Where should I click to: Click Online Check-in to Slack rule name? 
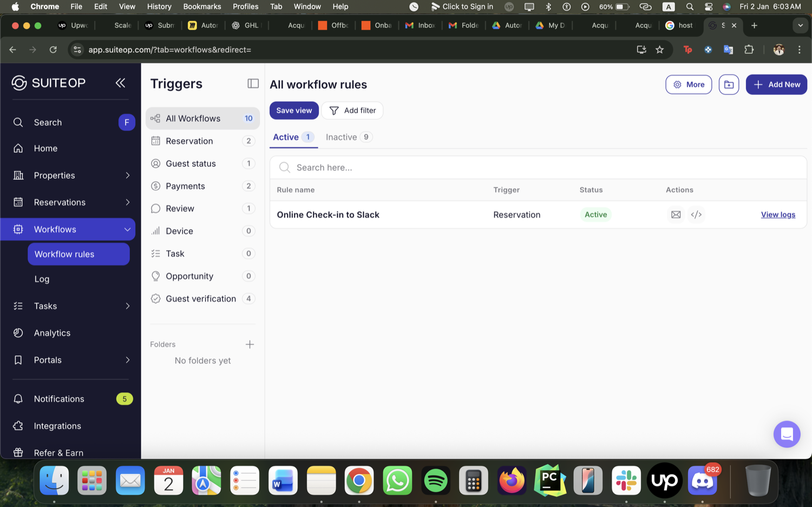(328, 215)
